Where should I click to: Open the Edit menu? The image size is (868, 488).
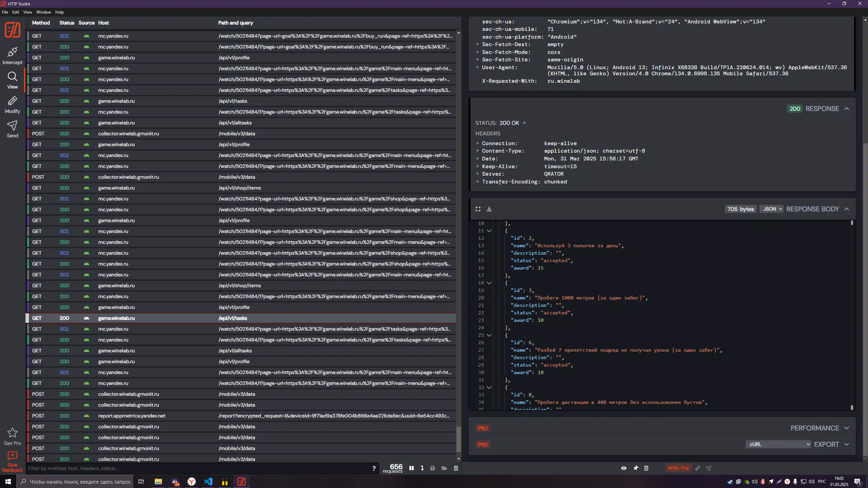click(16, 12)
